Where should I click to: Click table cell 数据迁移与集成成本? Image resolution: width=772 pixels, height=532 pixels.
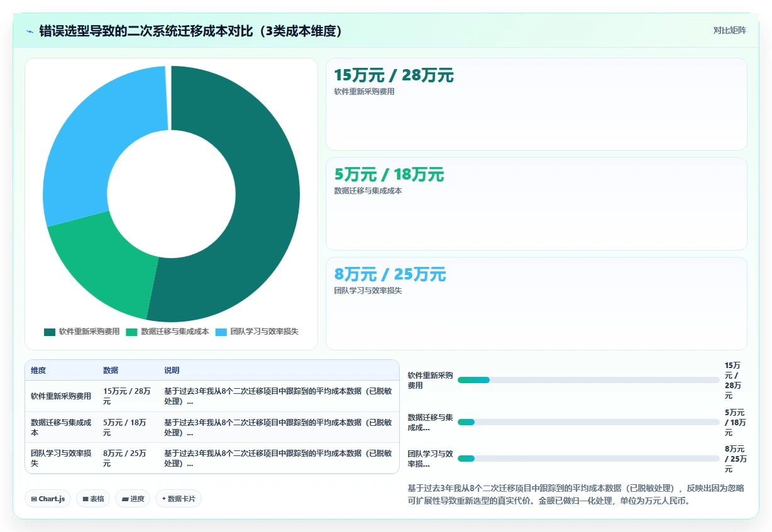[61, 427]
